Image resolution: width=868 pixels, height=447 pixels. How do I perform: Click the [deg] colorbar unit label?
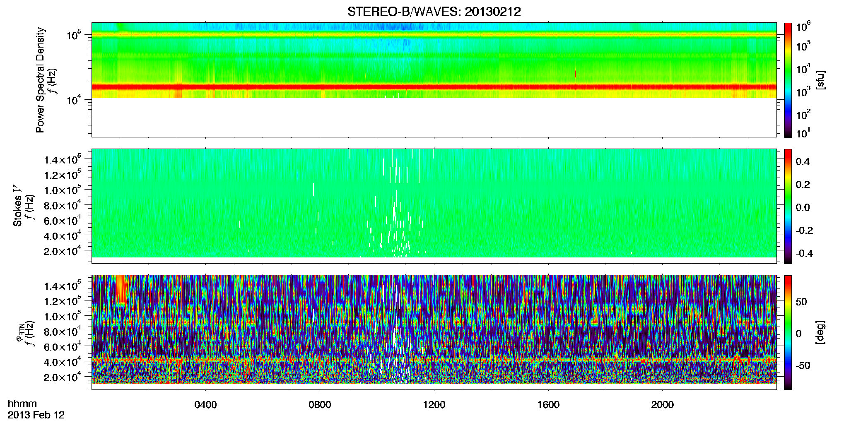click(821, 332)
